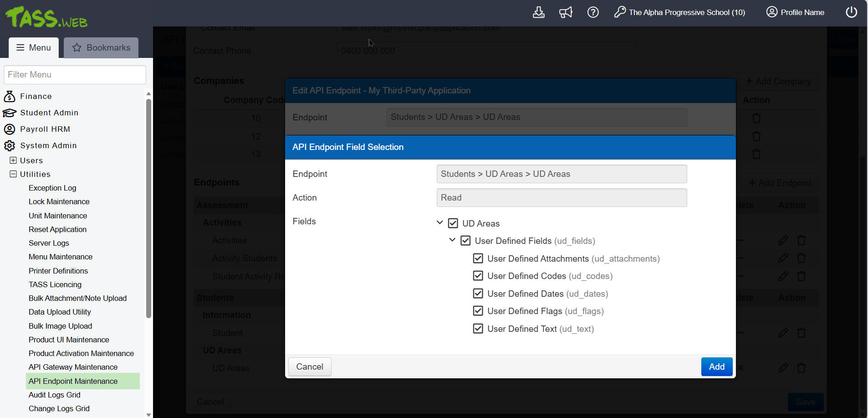The image size is (868, 418).
Task: Open the announcements megaphone icon
Action: tap(566, 12)
